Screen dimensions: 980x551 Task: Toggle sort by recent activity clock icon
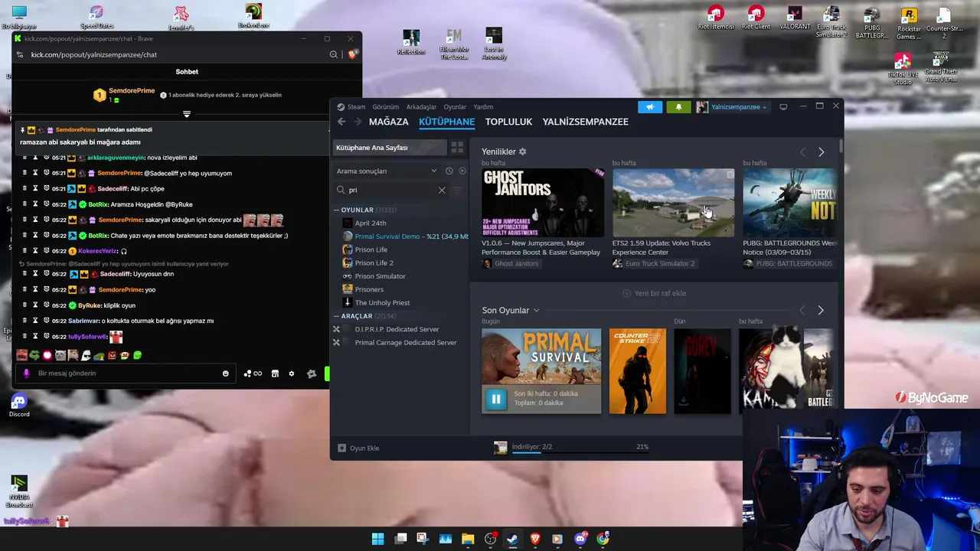(x=449, y=171)
